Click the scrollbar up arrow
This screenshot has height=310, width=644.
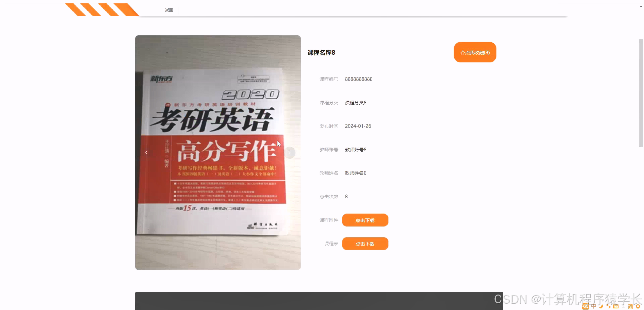(x=641, y=6)
